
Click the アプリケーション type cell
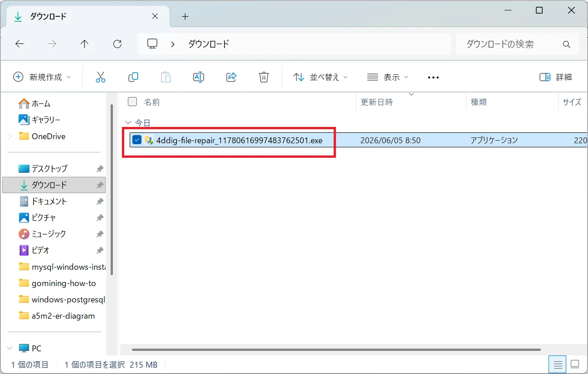pyautogui.click(x=494, y=141)
